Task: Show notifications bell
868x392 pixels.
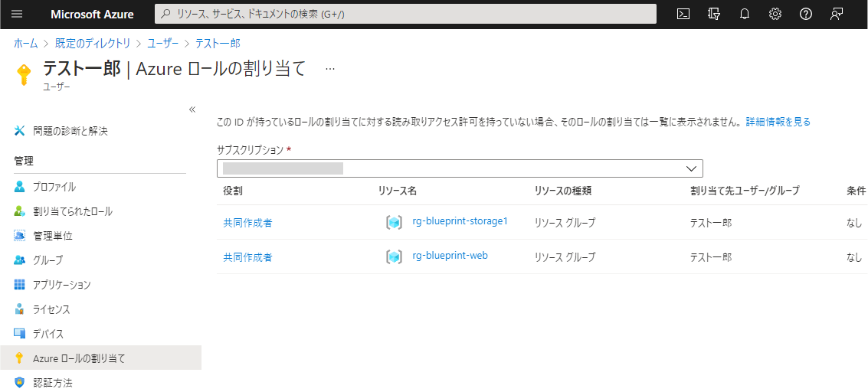Action: click(x=745, y=15)
